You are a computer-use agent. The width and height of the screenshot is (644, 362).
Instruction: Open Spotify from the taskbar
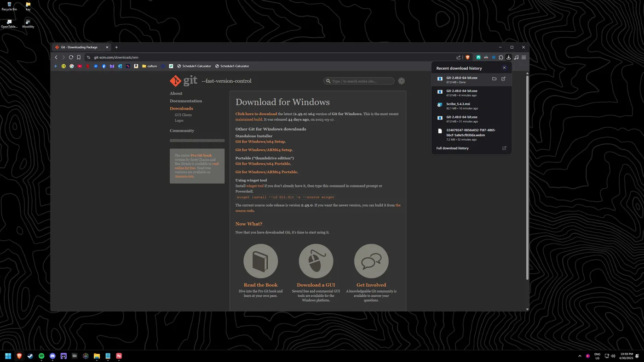pyautogui.click(x=41, y=356)
